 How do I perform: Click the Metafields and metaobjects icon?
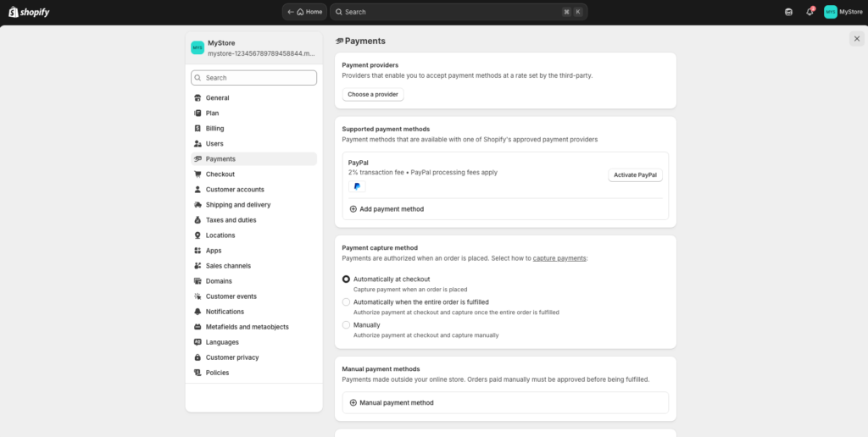coord(198,327)
